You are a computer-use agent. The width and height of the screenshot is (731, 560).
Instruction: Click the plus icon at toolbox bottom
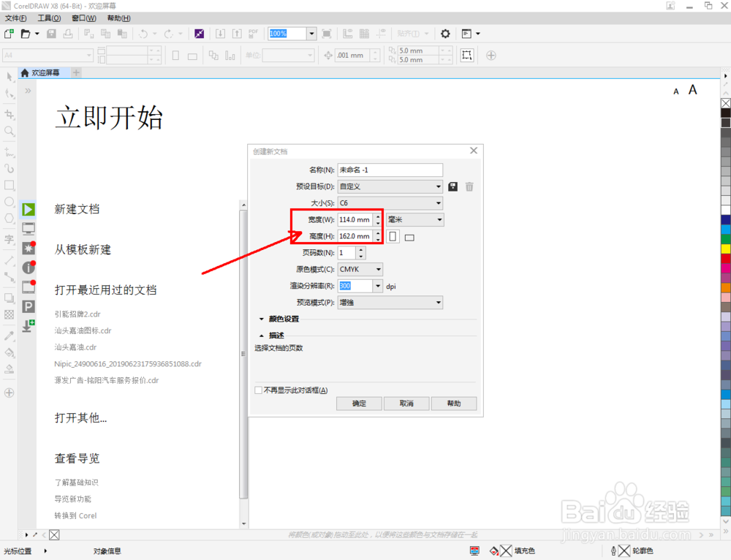click(9, 393)
